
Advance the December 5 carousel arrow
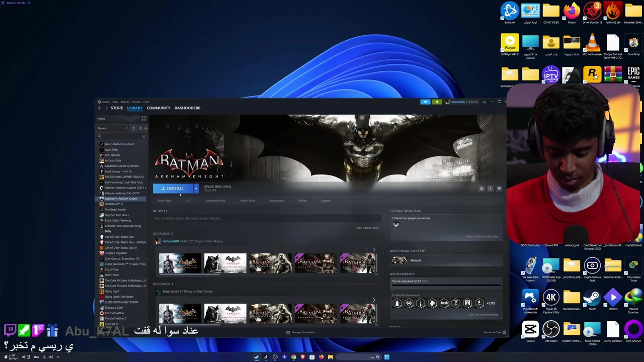374,250
